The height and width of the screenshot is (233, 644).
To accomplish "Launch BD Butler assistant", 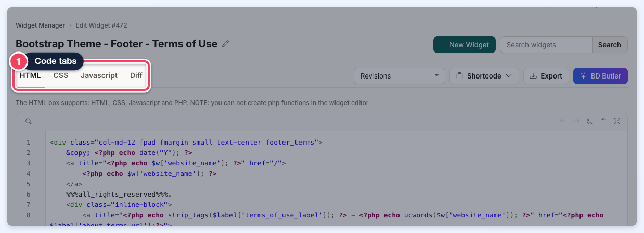I will [601, 76].
